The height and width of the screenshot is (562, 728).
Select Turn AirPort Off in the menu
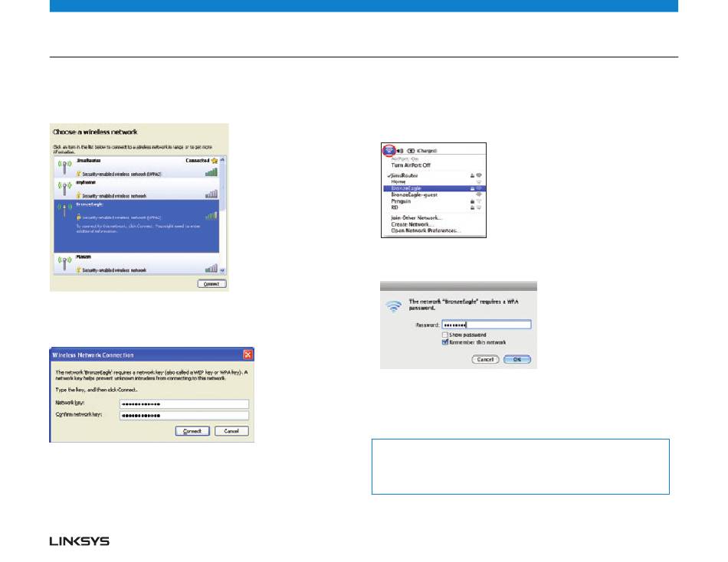[x=412, y=165]
